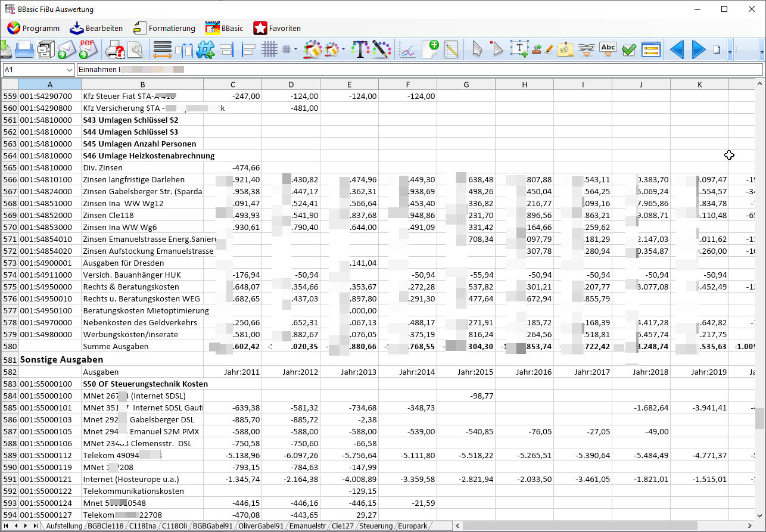This screenshot has width=766, height=532.
Task: Click the blue right arrow next button
Action: pyautogui.click(x=699, y=50)
